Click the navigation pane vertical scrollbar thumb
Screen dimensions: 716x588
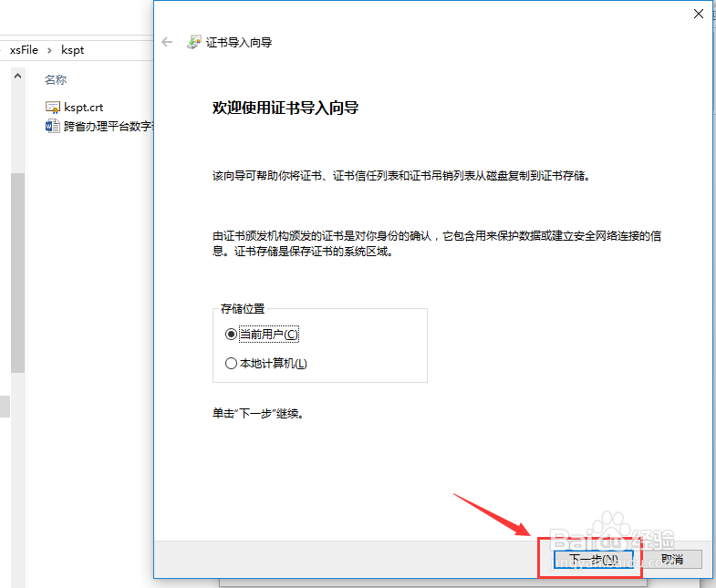coord(18,273)
